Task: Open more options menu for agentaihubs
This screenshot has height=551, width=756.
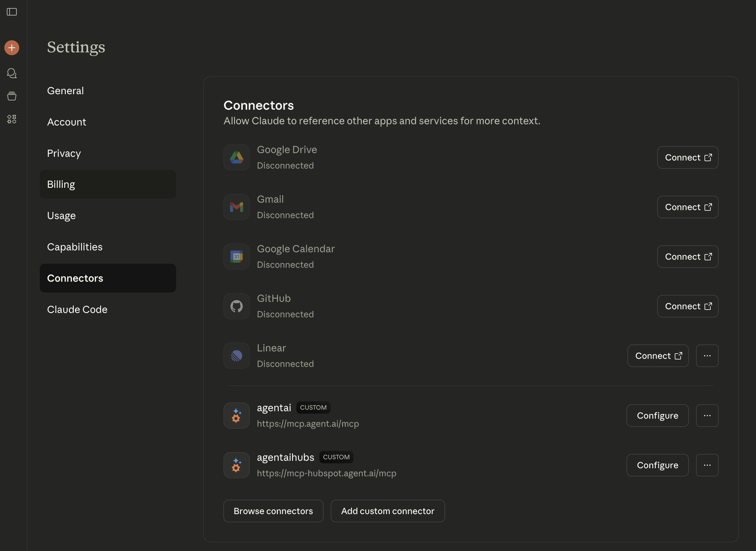Action: pos(707,465)
